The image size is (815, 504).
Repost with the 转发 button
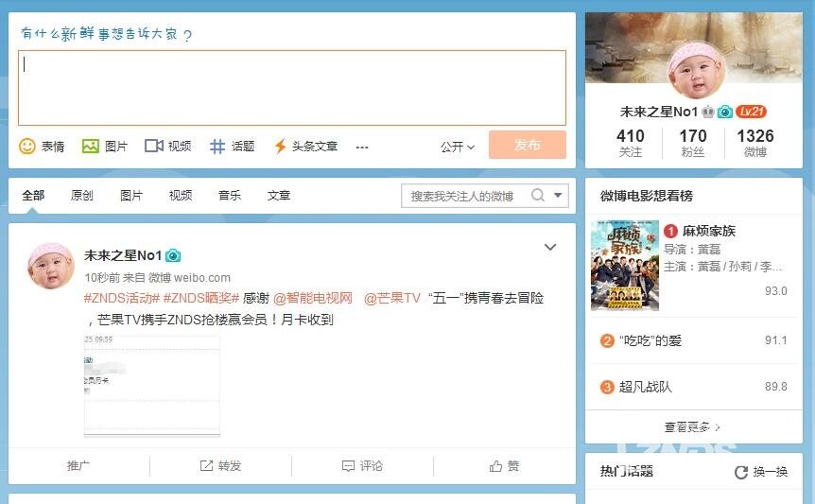pos(221,465)
